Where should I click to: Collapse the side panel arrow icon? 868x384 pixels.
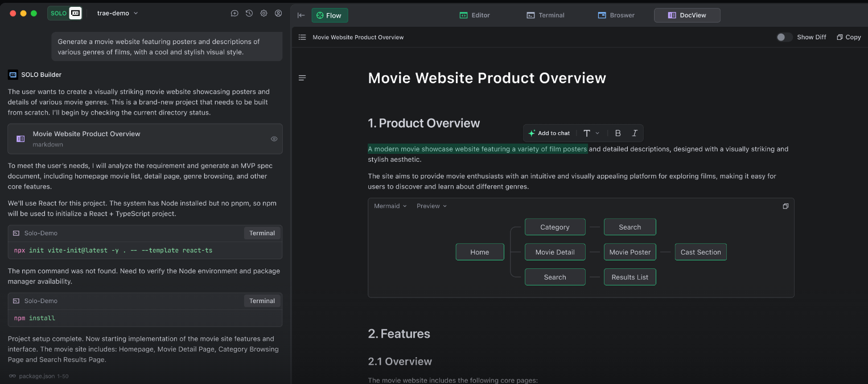click(301, 15)
